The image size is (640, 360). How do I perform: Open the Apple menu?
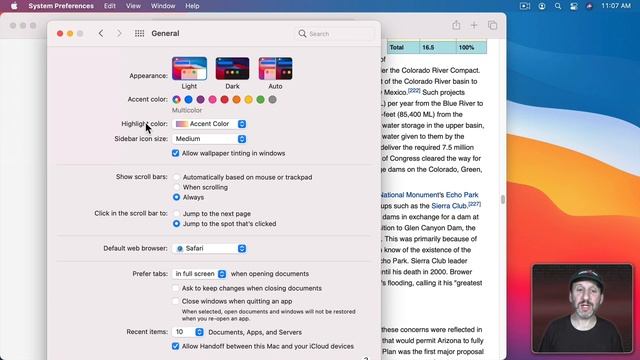pyautogui.click(x=14, y=6)
